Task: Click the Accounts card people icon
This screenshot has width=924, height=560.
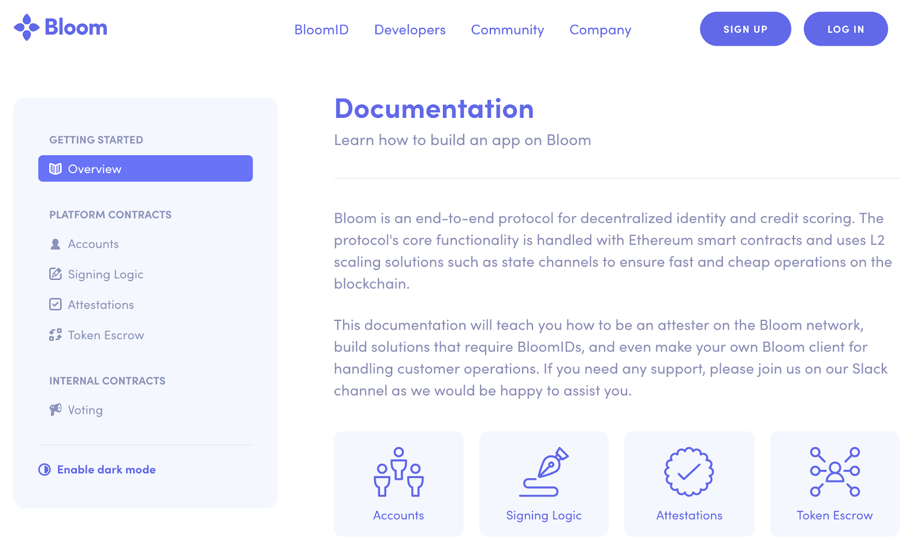Action: [398, 472]
